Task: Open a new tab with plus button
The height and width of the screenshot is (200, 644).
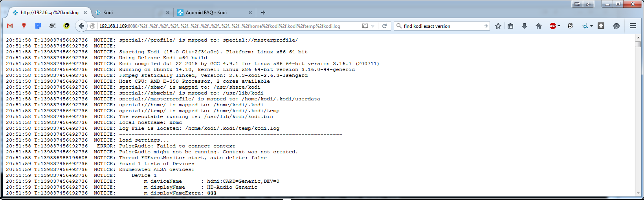Action: 263,13
